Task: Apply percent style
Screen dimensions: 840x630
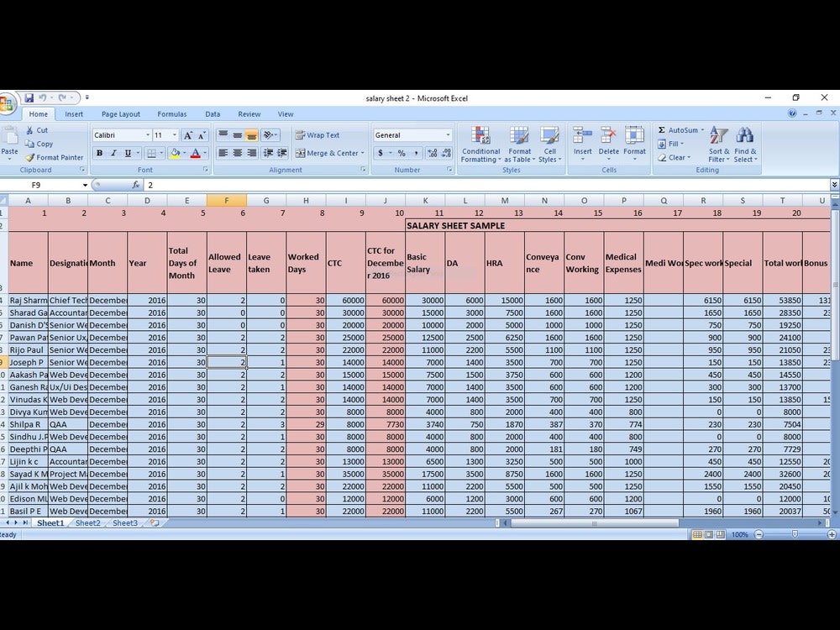Action: (x=402, y=153)
